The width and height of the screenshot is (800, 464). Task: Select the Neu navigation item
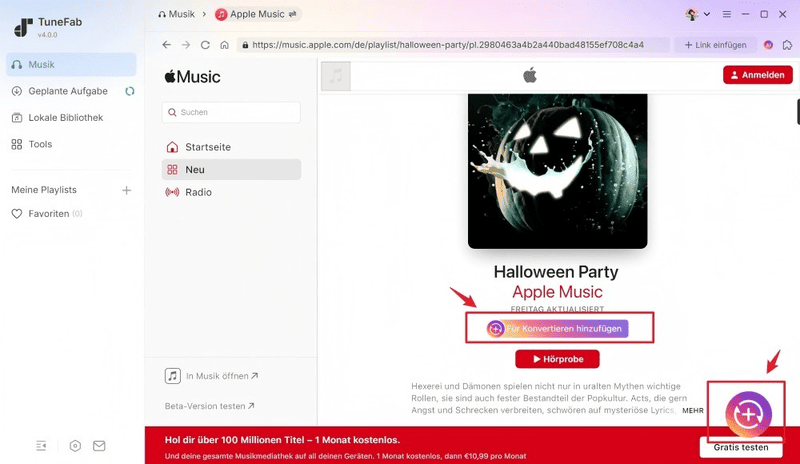click(x=231, y=169)
